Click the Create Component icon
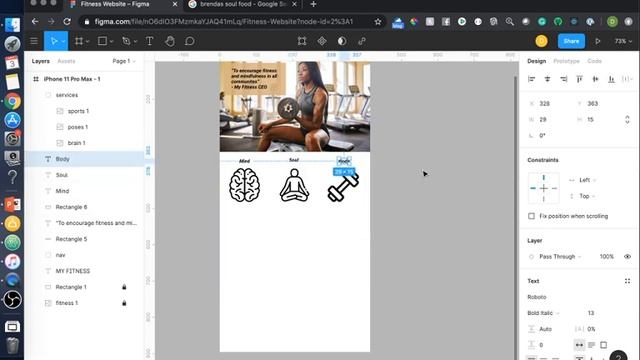Image resolution: width=640 pixels, height=360 pixels. point(322,41)
